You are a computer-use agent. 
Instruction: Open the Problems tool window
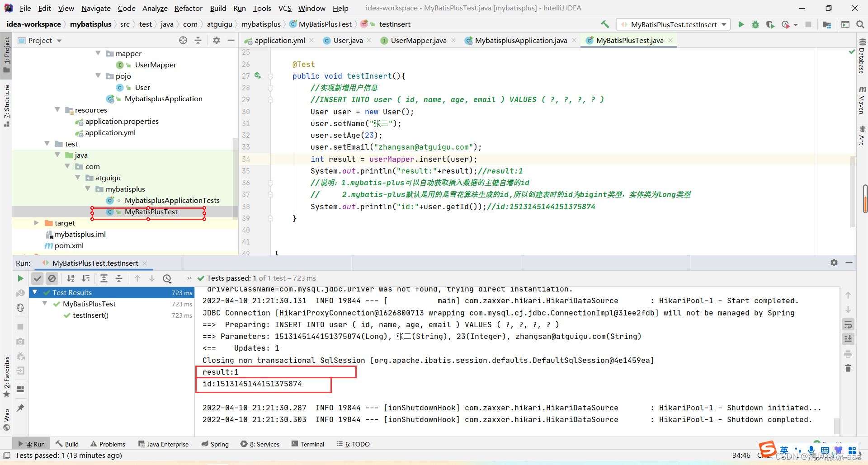click(108, 444)
